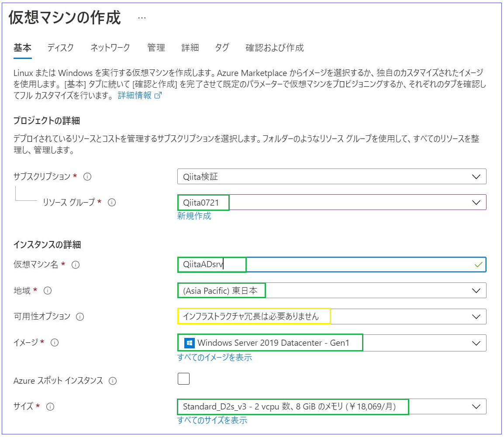Switch to the タグ tab
Viewport: 504px width, 437px height.
coord(222,48)
